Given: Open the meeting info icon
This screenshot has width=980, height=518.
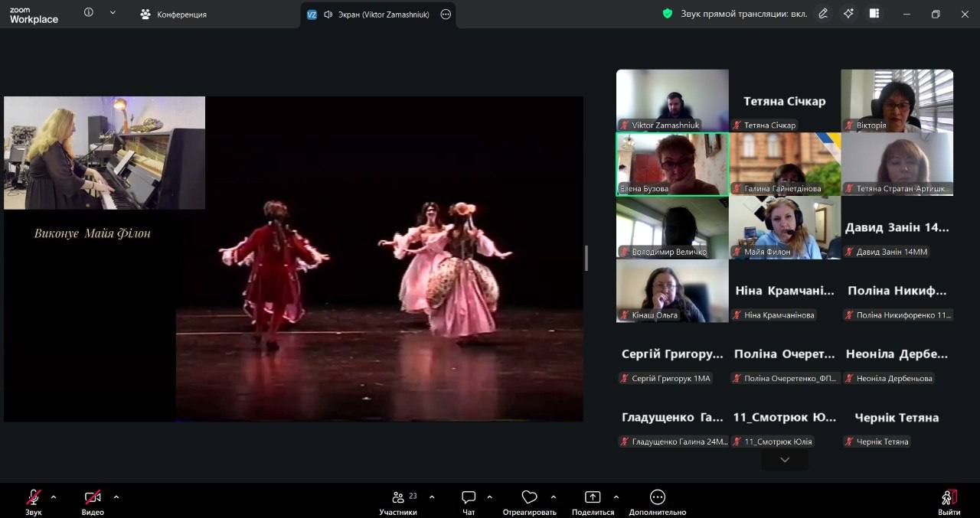Looking at the screenshot, I should 89,13.
